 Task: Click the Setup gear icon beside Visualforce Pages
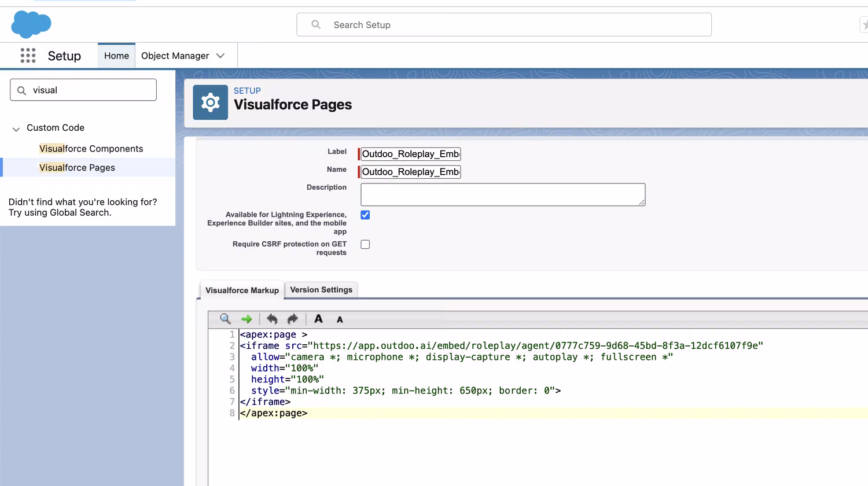(210, 102)
